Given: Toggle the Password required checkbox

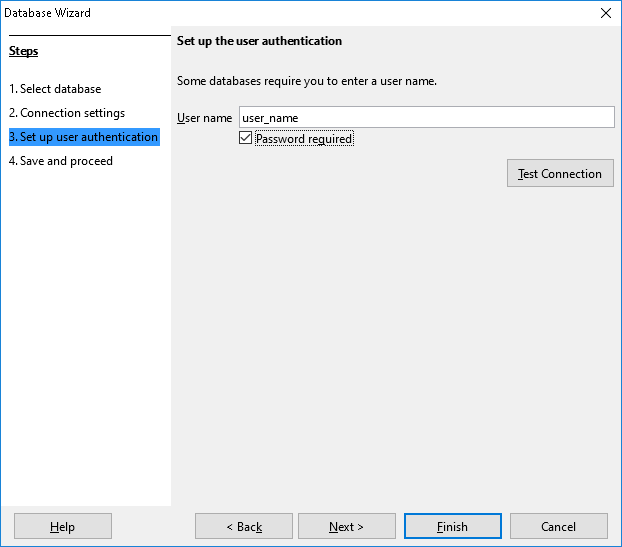Looking at the screenshot, I should click(246, 139).
